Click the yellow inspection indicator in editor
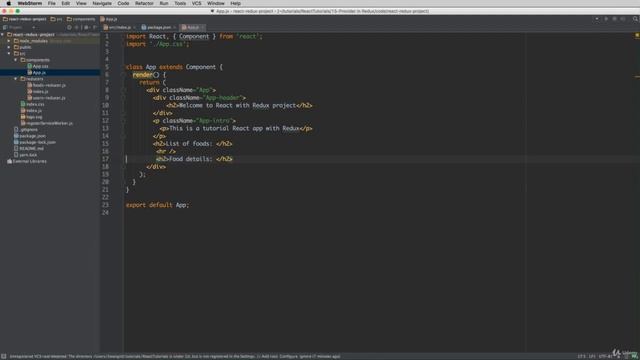The height and width of the screenshot is (360, 640). pyautogui.click(x=636, y=36)
